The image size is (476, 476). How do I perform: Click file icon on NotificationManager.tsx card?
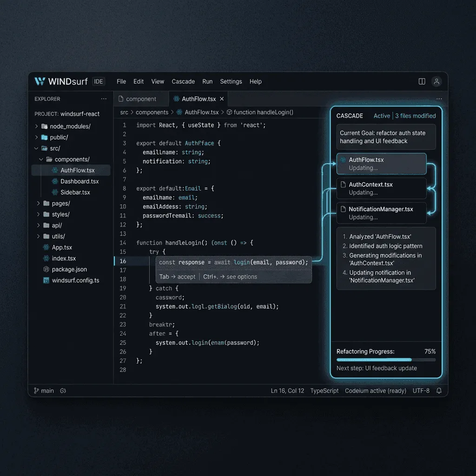tap(343, 209)
